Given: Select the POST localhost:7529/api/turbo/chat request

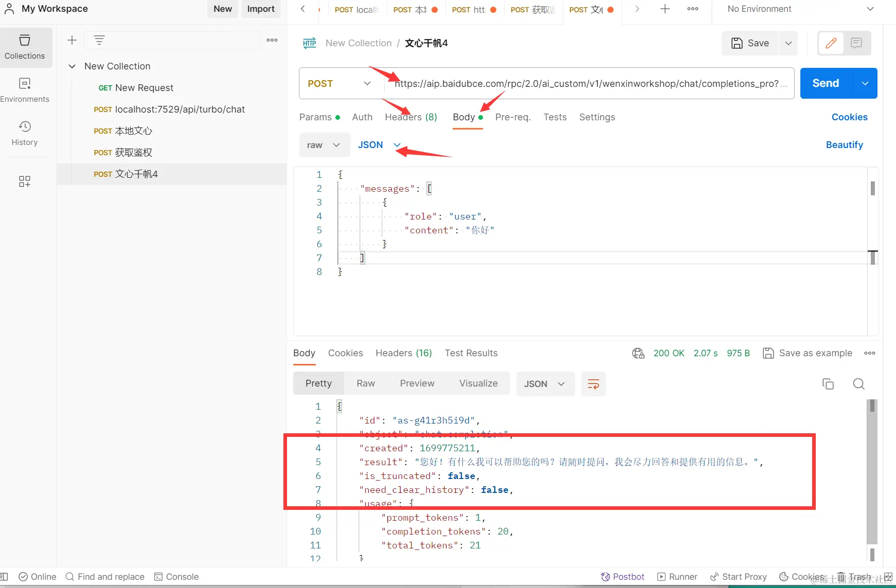Looking at the screenshot, I should click(171, 109).
